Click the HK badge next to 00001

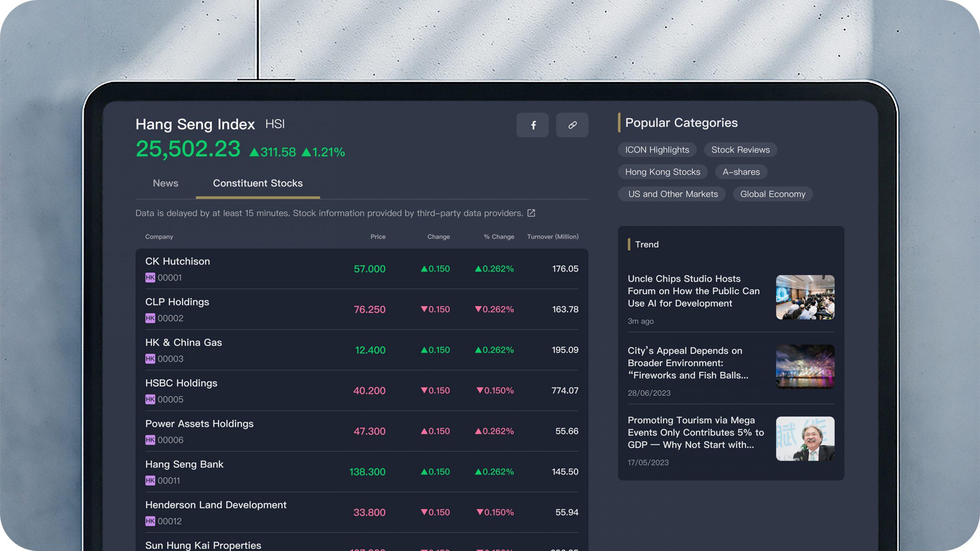(x=150, y=277)
